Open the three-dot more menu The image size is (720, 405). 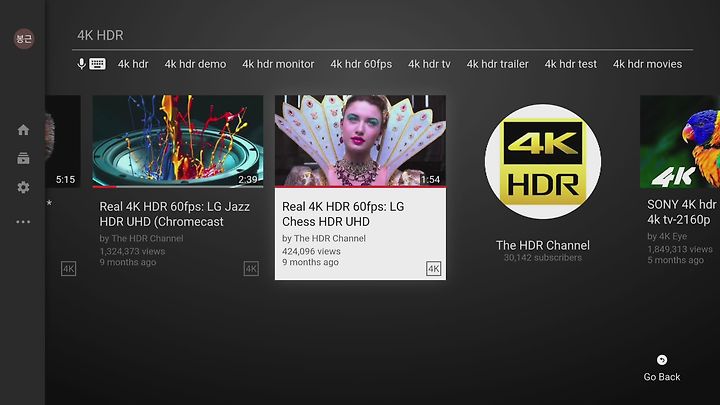[23, 222]
